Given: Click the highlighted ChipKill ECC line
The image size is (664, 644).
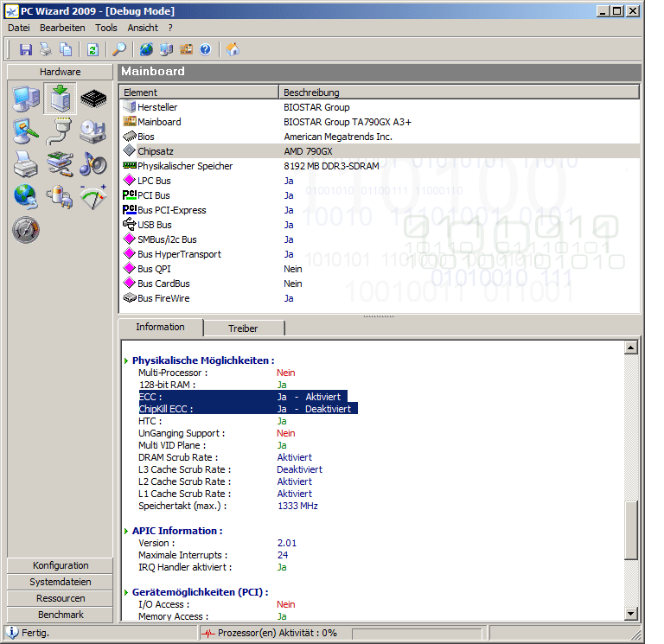Looking at the screenshot, I should 248,409.
